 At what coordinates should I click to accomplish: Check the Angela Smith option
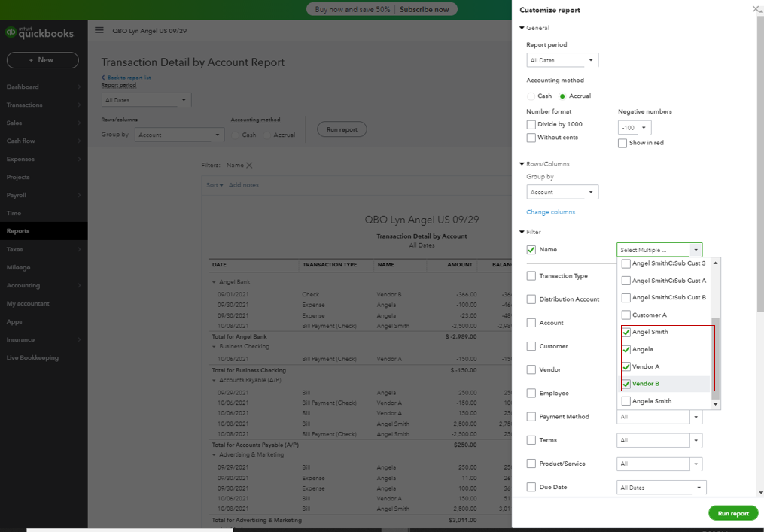(x=626, y=401)
